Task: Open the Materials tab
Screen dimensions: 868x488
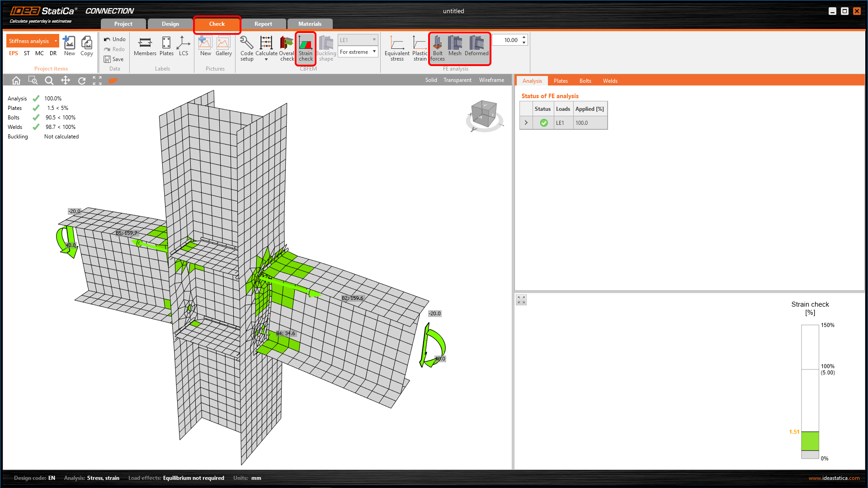Action: tap(310, 24)
